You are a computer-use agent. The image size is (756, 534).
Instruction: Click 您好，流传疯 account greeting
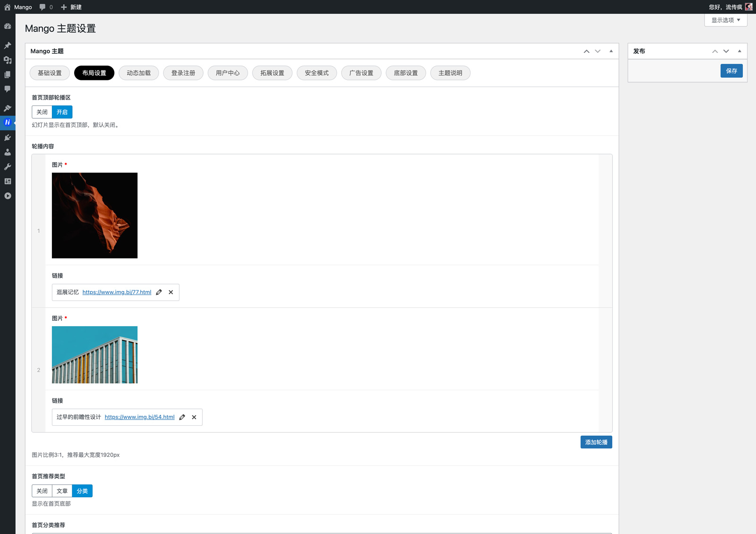pos(725,7)
